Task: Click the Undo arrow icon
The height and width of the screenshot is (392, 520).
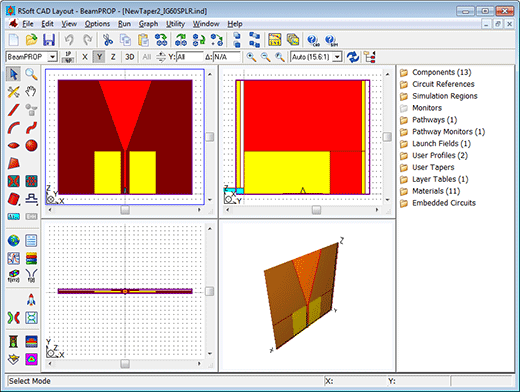Action: point(69,40)
